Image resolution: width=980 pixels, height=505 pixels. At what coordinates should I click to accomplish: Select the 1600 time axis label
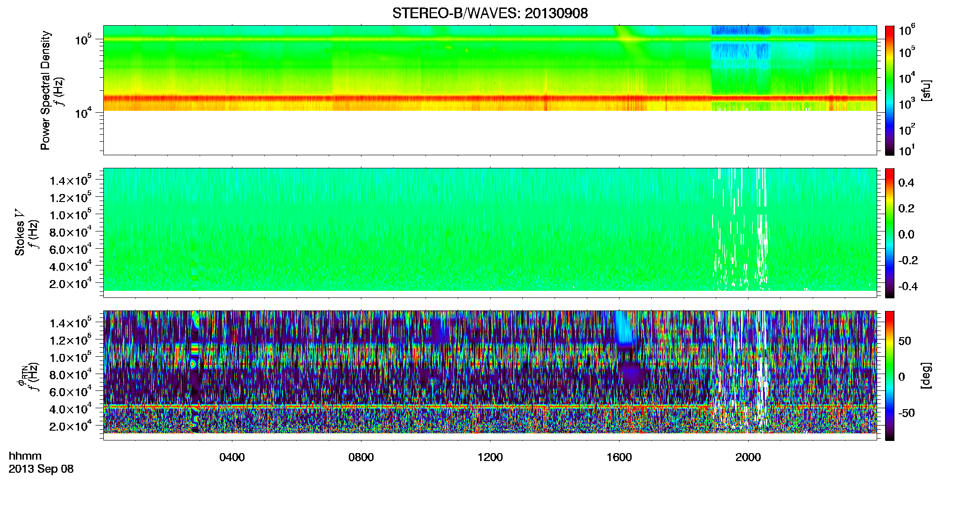(619, 457)
